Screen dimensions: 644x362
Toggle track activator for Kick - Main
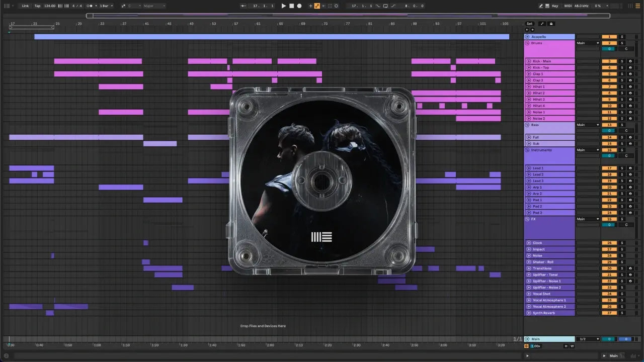[609, 61]
